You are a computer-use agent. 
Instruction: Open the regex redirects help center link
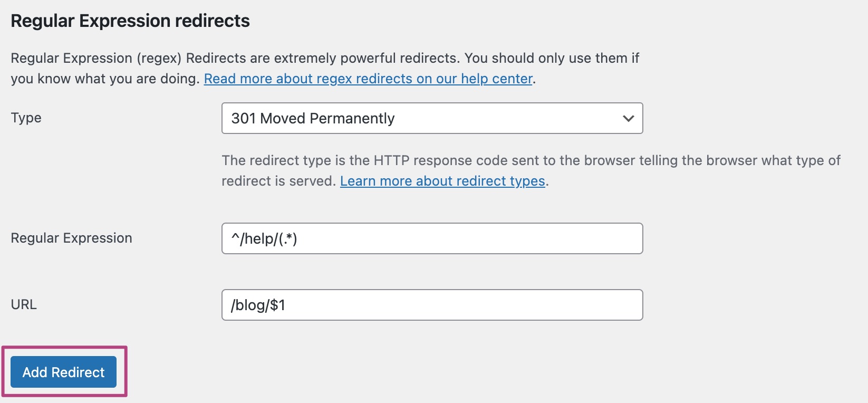(x=368, y=79)
